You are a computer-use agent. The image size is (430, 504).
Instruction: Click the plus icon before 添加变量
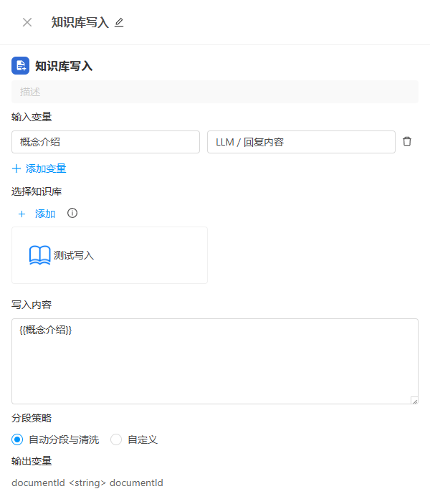pos(16,168)
